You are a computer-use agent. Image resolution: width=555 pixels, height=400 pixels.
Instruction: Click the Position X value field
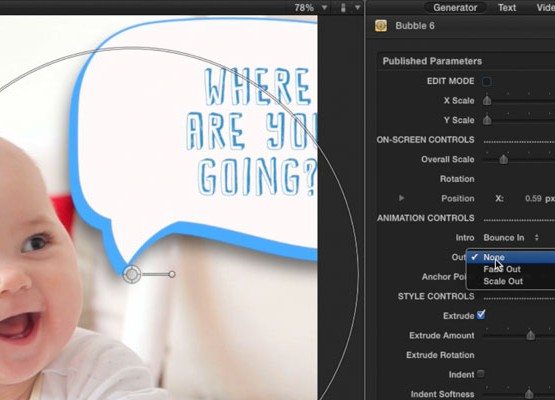(x=533, y=198)
